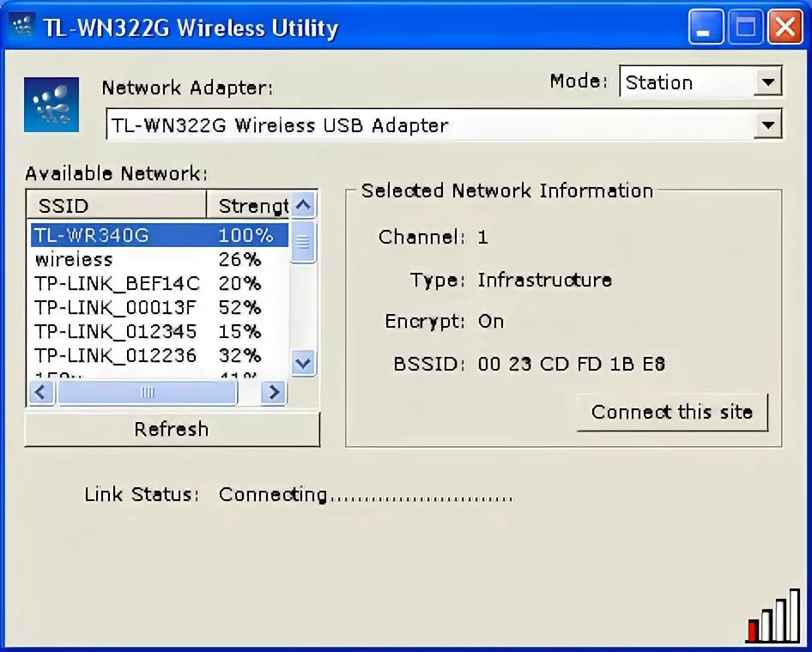The height and width of the screenshot is (652, 812).
Task: Click the Infrastructure type value
Action: [544, 280]
